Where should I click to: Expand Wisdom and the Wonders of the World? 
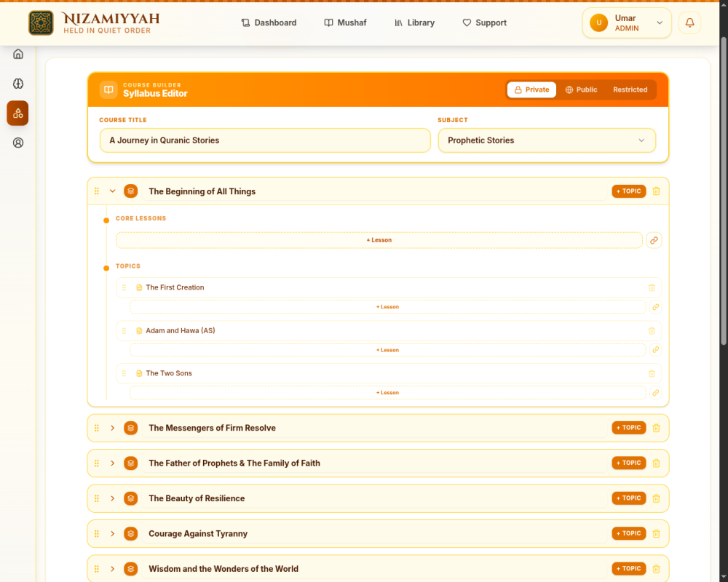[x=112, y=569]
